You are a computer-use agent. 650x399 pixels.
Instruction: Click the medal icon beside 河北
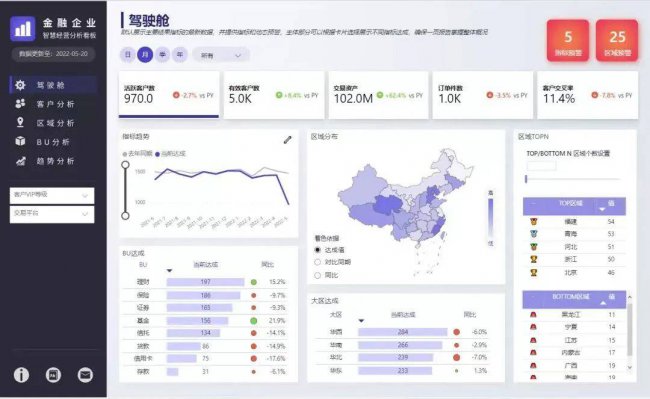click(534, 247)
